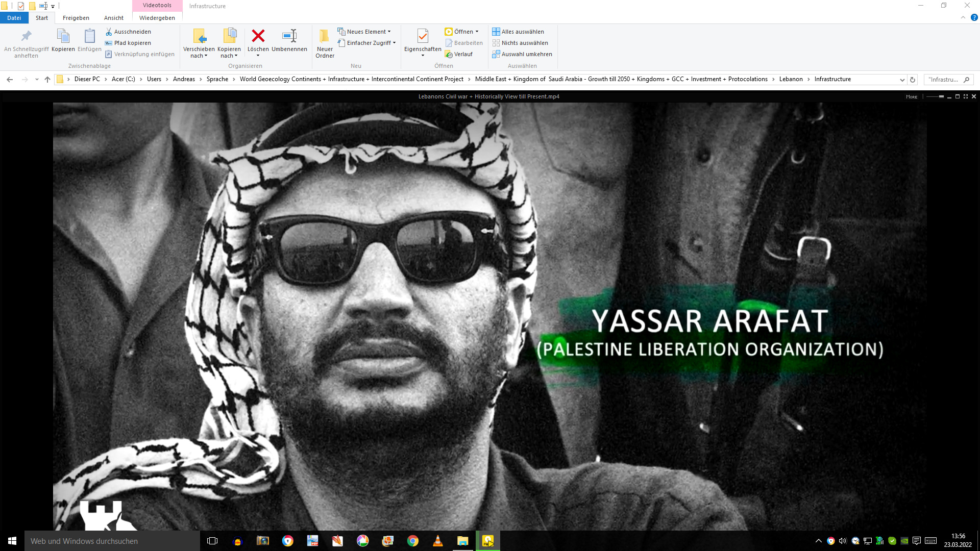Open the Windows Start menu

tap(12, 541)
